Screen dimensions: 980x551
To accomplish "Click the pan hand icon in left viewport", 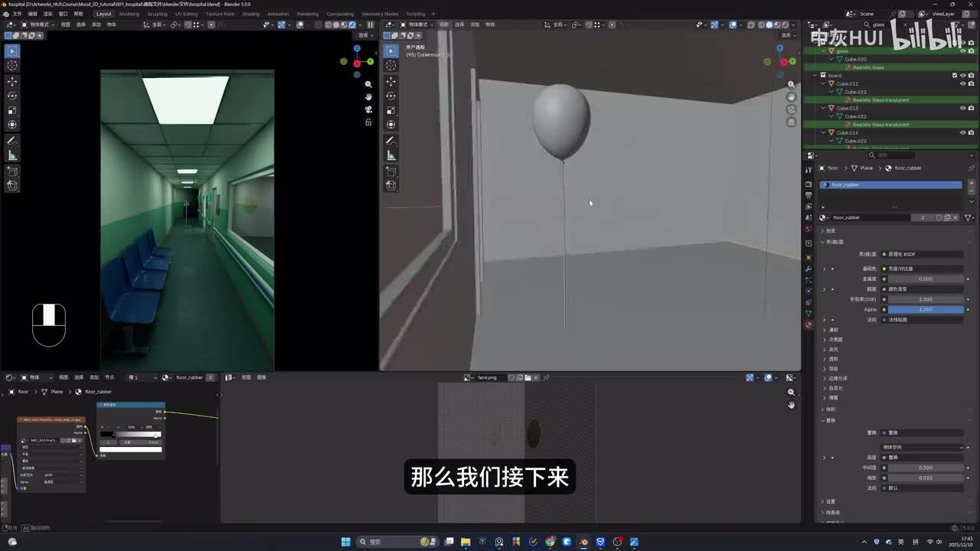I will (x=368, y=96).
